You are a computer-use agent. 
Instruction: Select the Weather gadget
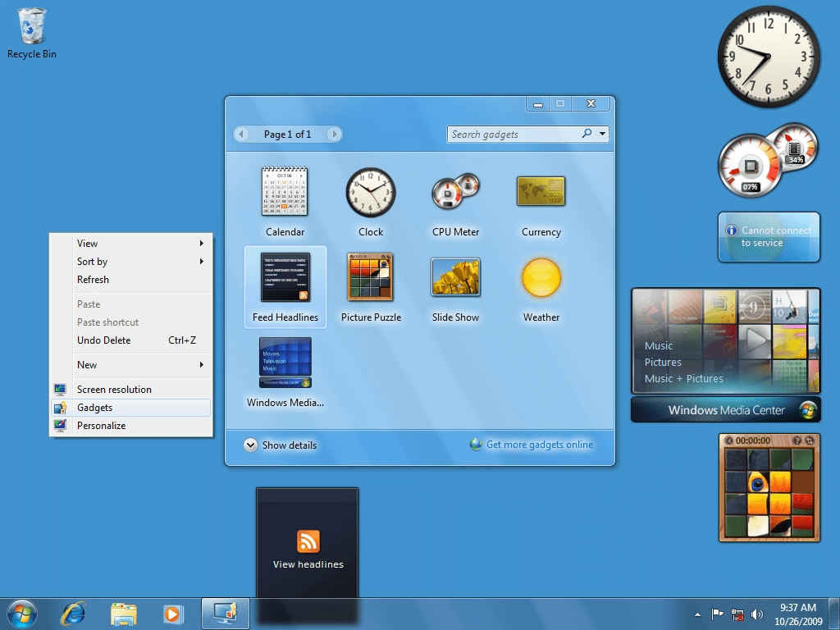(541, 287)
